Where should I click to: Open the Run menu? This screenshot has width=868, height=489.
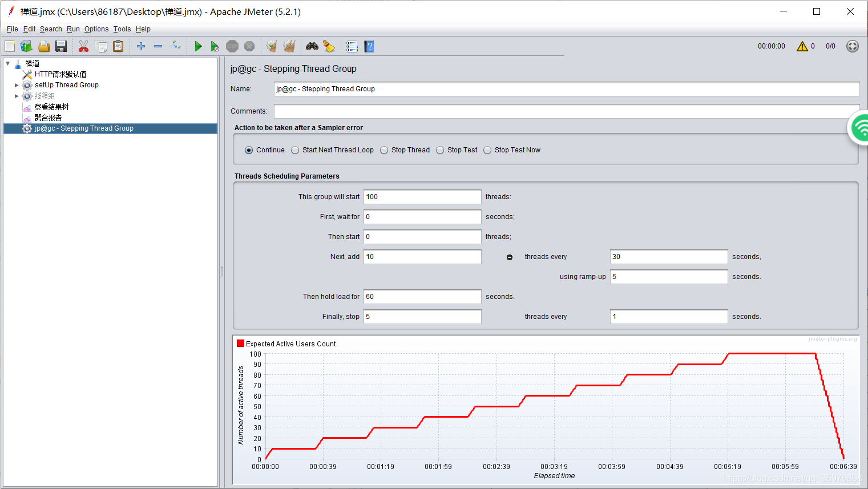point(73,29)
